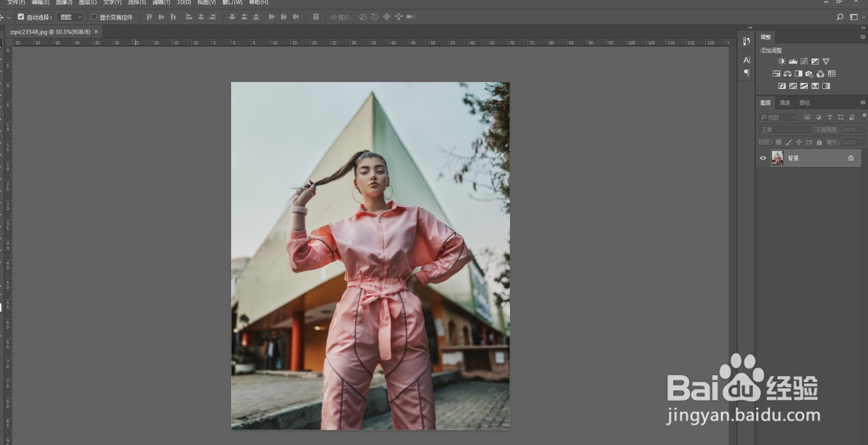Add Curves adjustment

click(x=804, y=61)
